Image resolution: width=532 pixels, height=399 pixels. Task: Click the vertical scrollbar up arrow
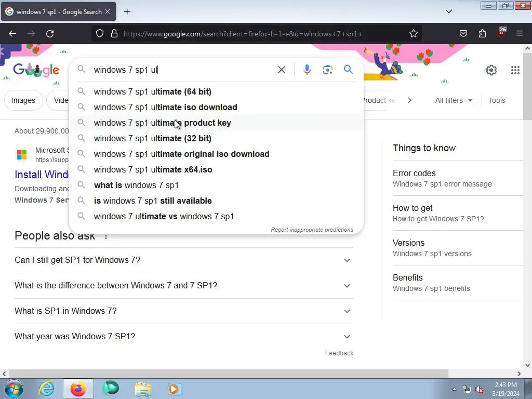tap(527, 48)
